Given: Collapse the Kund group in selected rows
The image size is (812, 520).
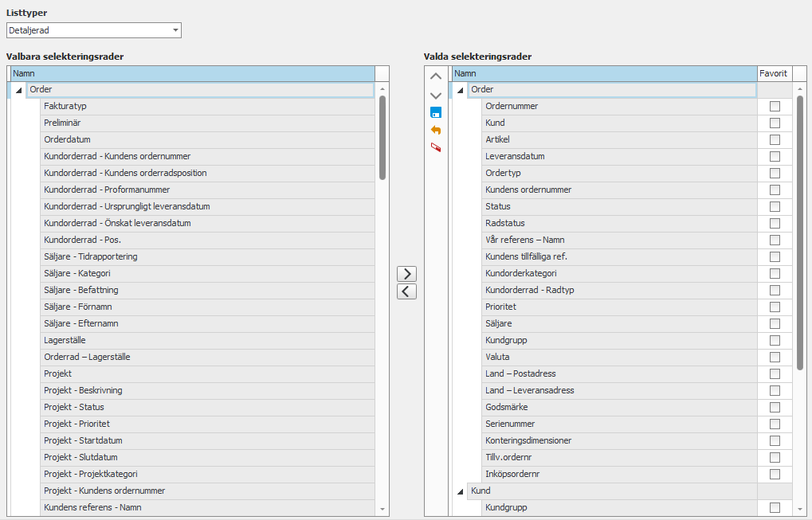Looking at the screenshot, I should (x=460, y=492).
